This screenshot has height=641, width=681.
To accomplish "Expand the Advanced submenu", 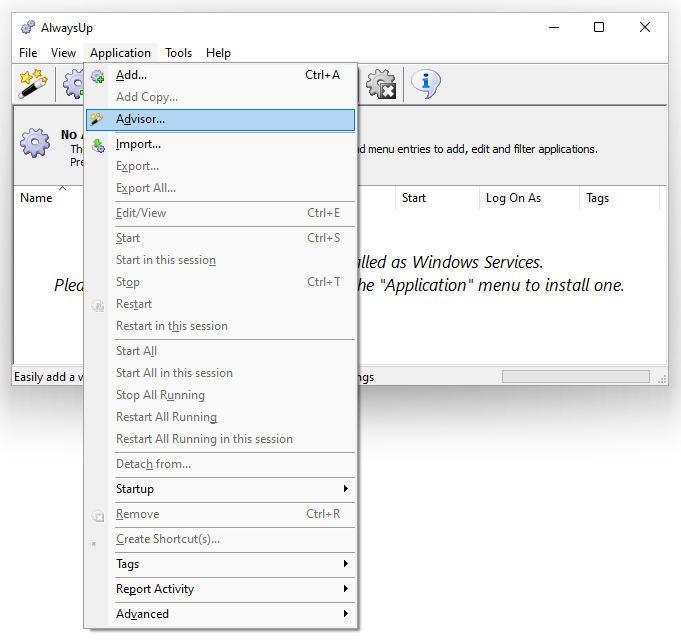I will pos(221,614).
